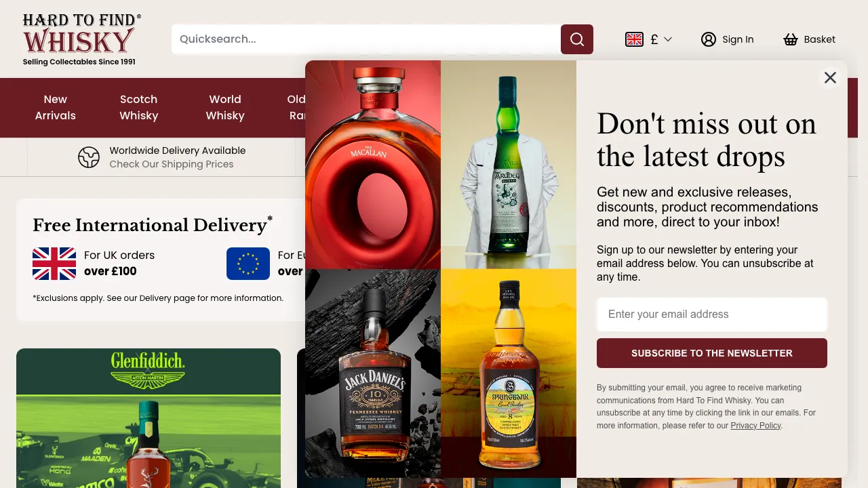Dismiss the newsletter popup

click(830, 77)
